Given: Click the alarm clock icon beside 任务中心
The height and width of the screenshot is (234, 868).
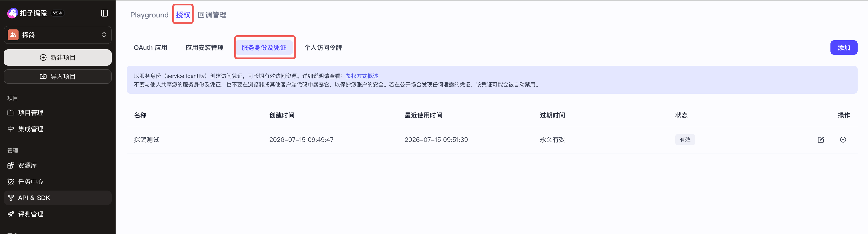Looking at the screenshot, I should (x=11, y=182).
